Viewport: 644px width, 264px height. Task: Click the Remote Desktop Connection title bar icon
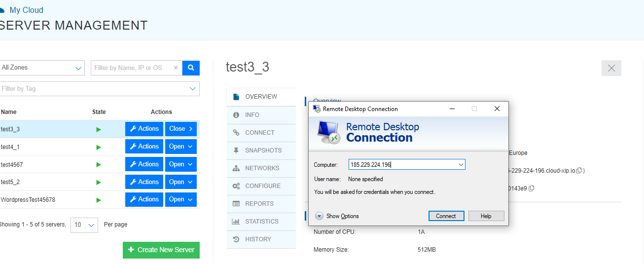[x=316, y=109]
